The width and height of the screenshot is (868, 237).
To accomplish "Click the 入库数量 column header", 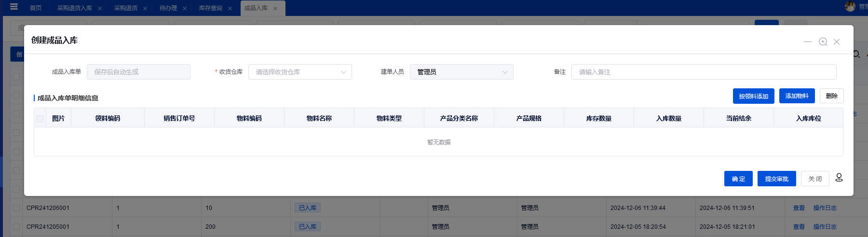I will tap(669, 118).
